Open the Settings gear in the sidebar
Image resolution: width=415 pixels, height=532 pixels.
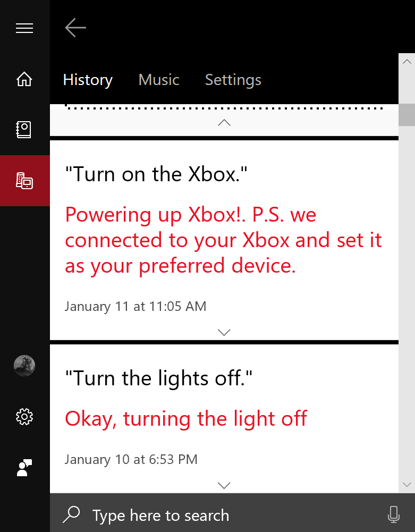click(x=24, y=417)
